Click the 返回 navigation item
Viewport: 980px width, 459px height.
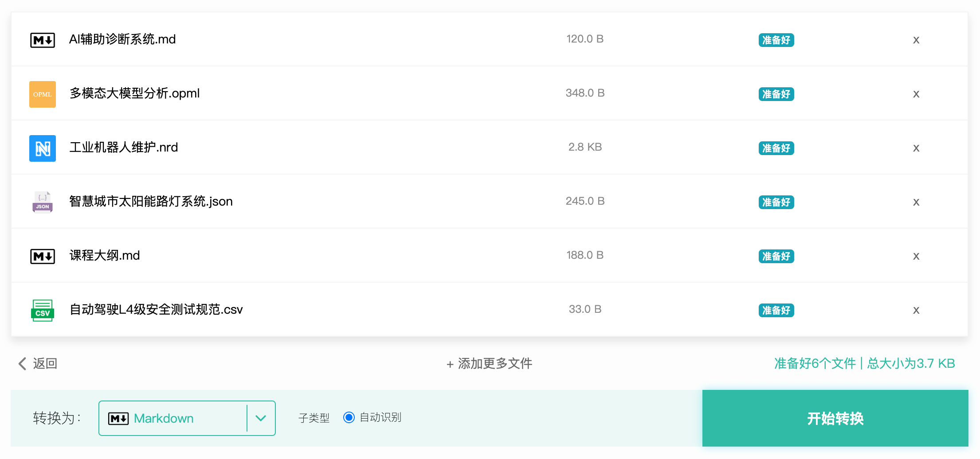pyautogui.click(x=44, y=363)
